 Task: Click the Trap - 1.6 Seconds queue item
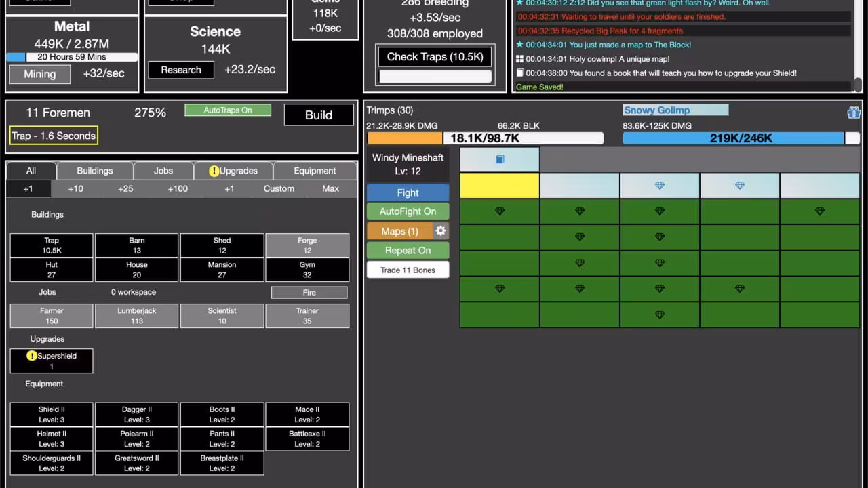pos(54,136)
